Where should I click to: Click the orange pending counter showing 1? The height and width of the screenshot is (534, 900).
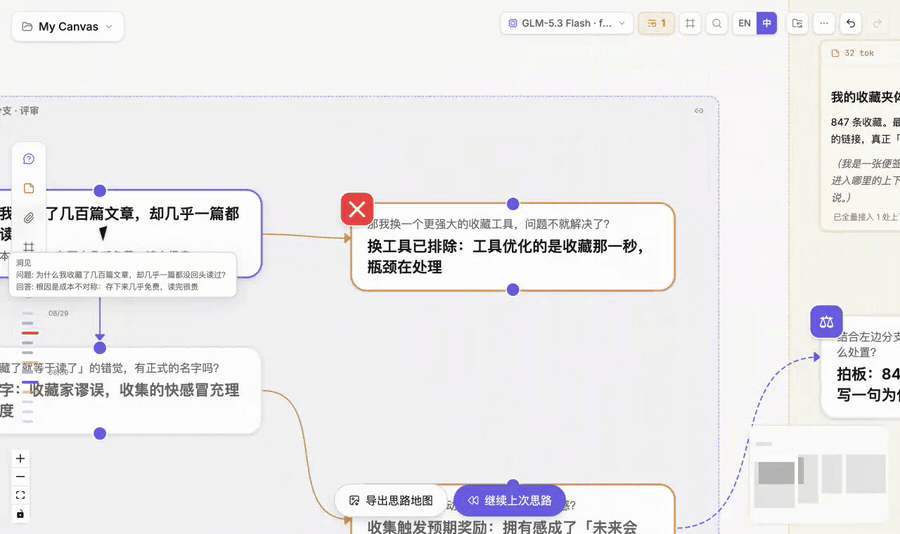(x=656, y=24)
